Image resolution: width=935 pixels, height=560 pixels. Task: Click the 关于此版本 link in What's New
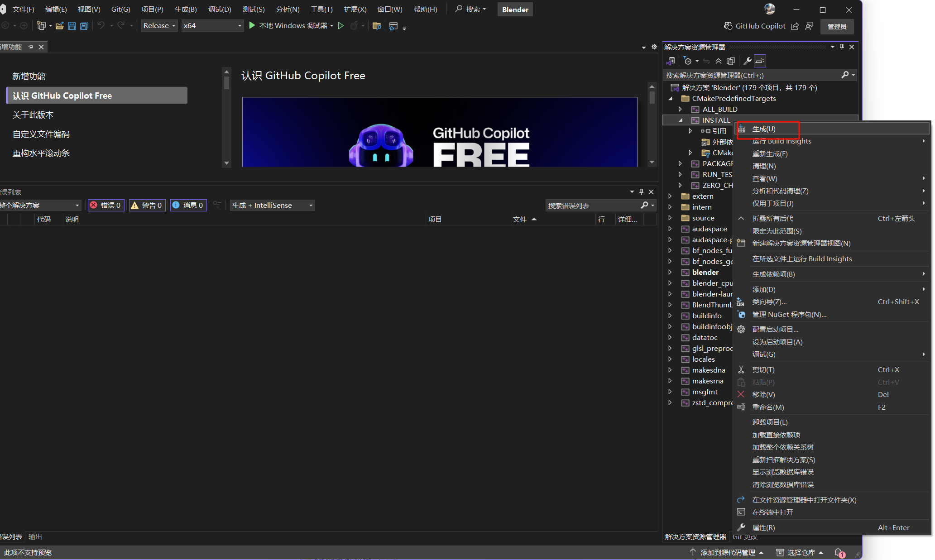point(33,115)
